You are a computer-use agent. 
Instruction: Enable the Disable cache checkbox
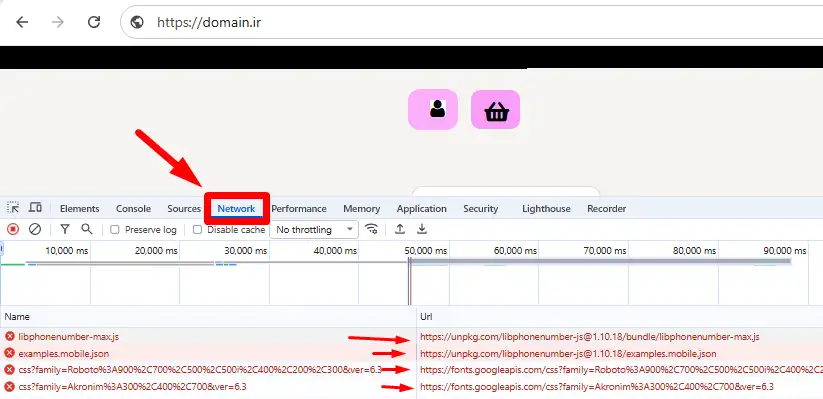pyautogui.click(x=197, y=229)
